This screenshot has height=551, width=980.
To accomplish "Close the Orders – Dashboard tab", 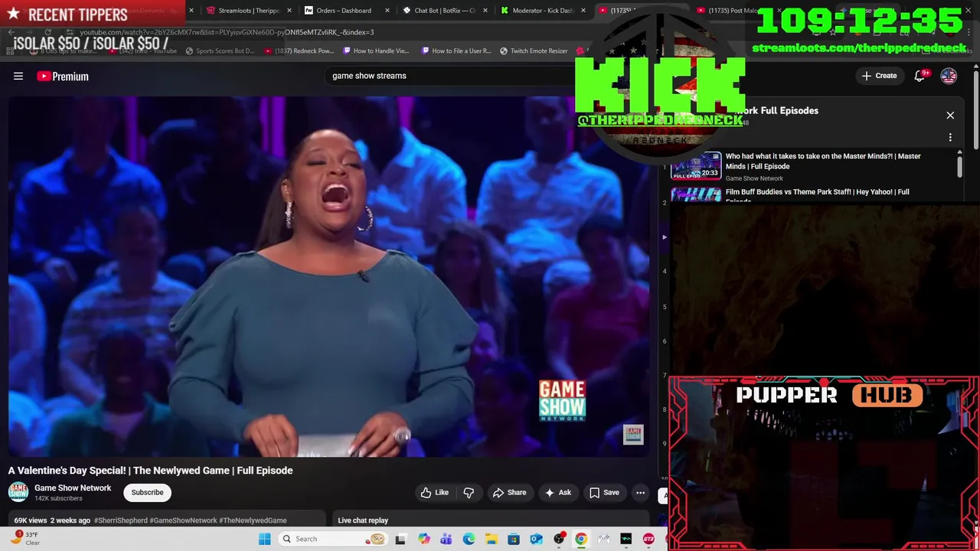I will [x=387, y=11].
